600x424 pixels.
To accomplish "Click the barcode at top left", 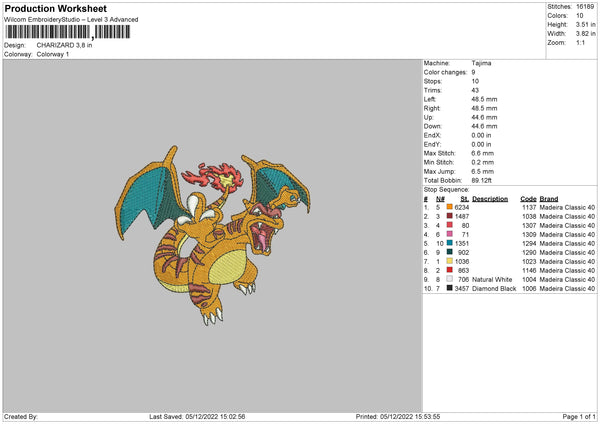I will coord(67,32).
